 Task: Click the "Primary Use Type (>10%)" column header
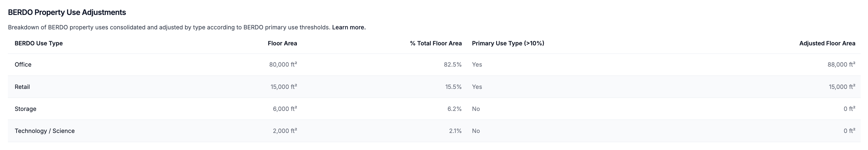point(508,43)
